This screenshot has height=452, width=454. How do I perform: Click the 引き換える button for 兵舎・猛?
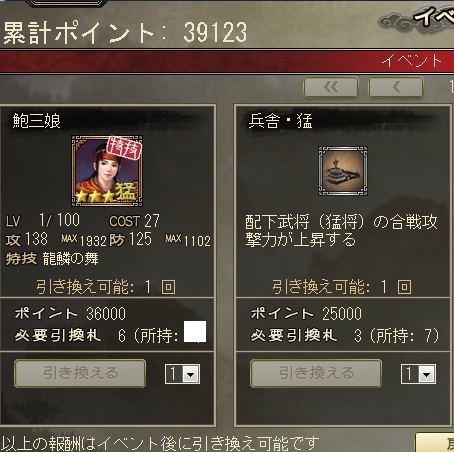click(316, 373)
